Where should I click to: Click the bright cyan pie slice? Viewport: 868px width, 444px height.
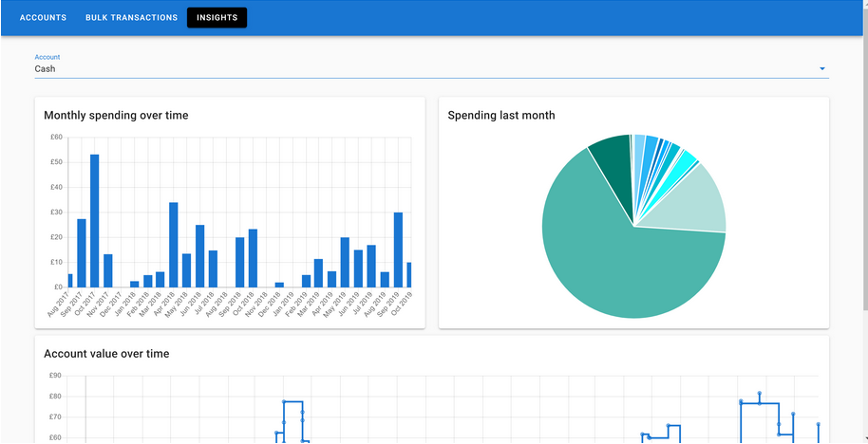coord(684,164)
